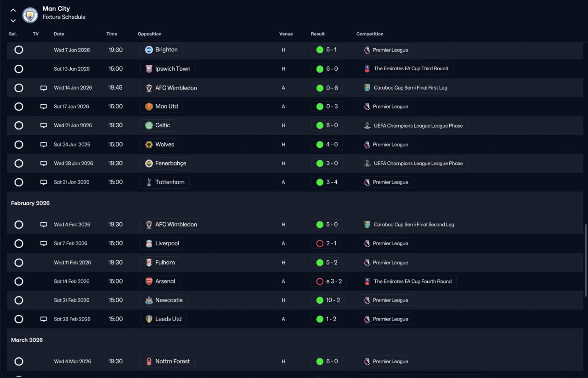
Task: Click Brighton club crest icon
Action: pyautogui.click(x=149, y=50)
